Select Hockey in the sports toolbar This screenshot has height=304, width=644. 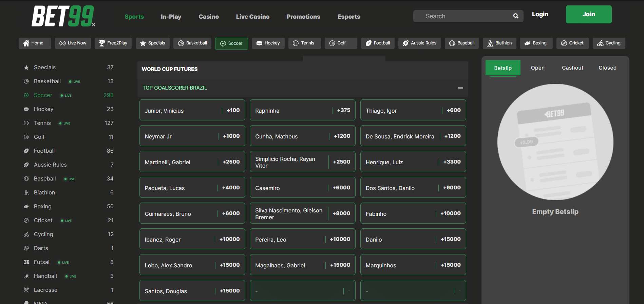(x=268, y=43)
